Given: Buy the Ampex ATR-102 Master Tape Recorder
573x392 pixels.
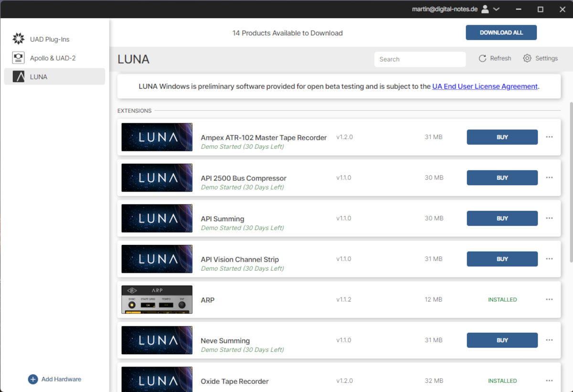Looking at the screenshot, I should click(502, 137).
